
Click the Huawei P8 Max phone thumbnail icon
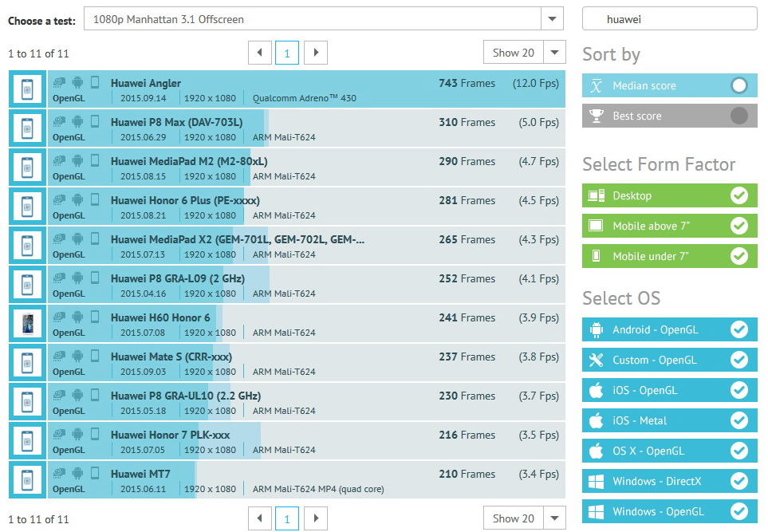(x=27, y=128)
